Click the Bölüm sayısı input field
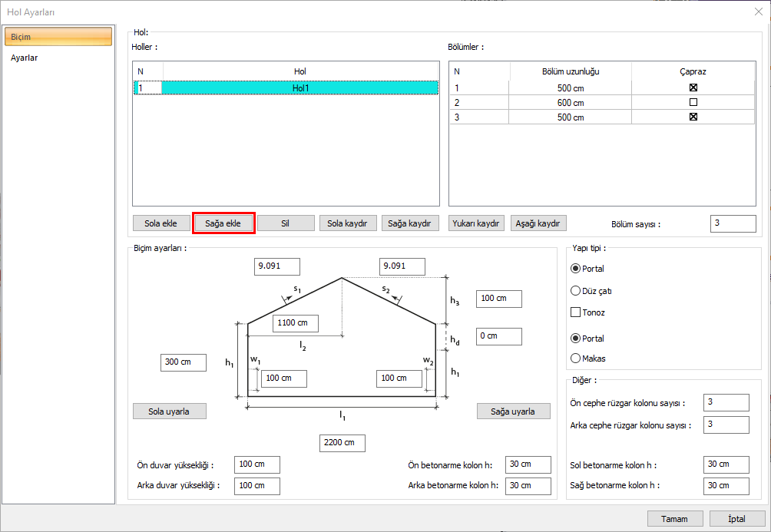Image resolution: width=771 pixels, height=532 pixels. 733,223
